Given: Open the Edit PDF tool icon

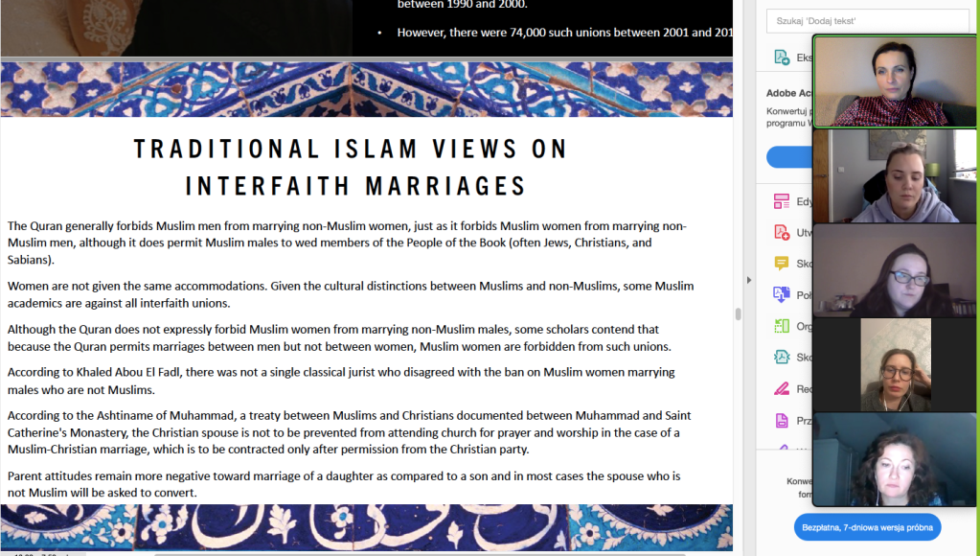Looking at the screenshot, I should pos(781,201).
